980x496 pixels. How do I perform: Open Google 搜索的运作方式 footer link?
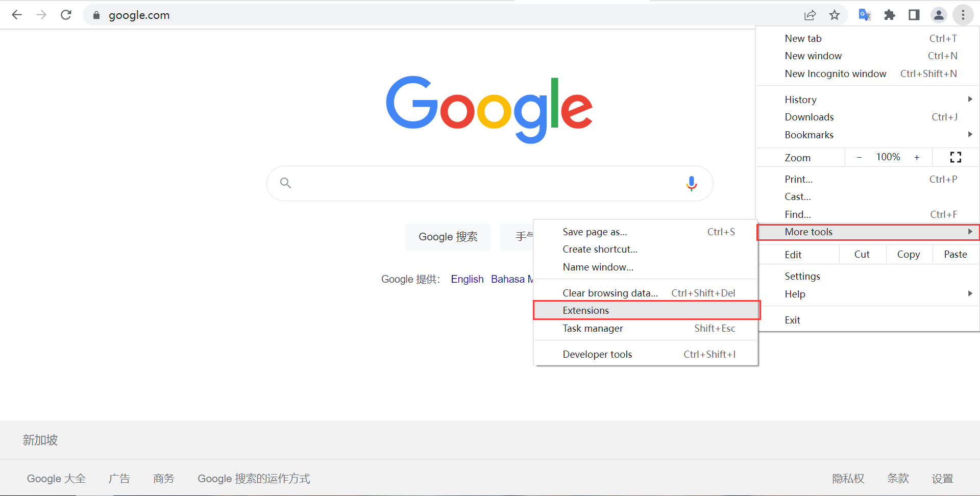point(254,479)
